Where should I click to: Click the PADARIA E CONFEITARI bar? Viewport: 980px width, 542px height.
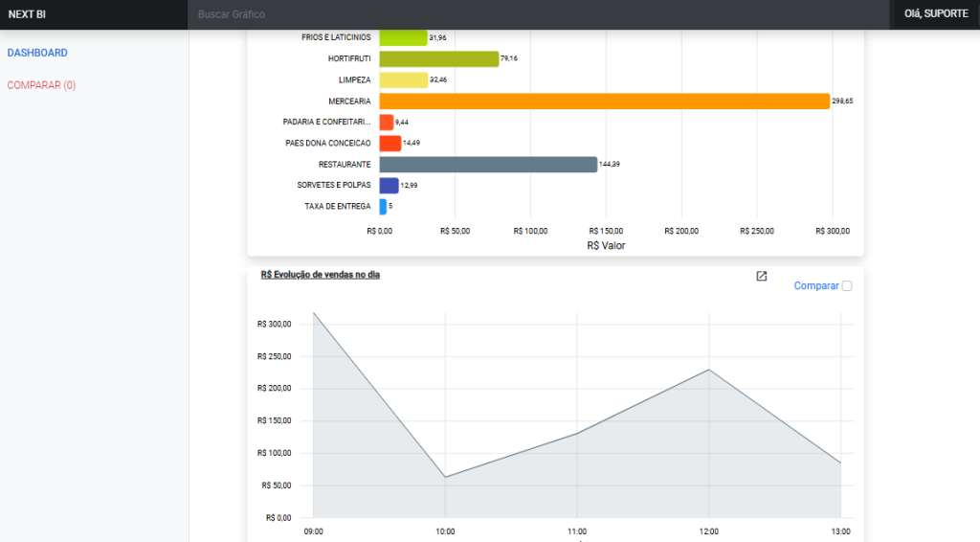coord(387,123)
